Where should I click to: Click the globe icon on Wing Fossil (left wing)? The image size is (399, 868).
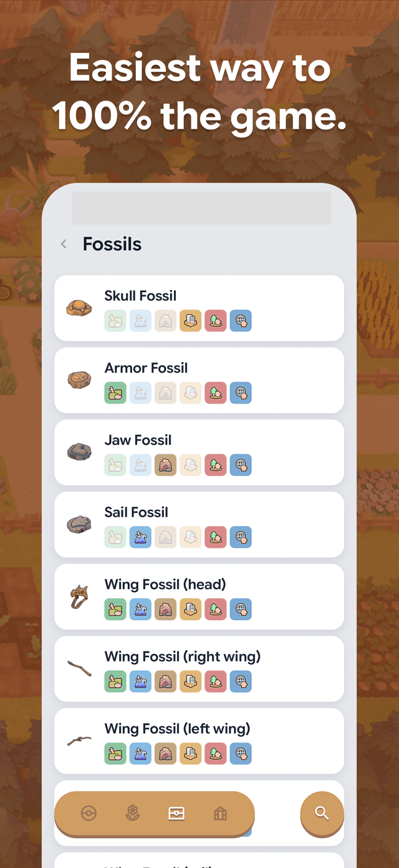tap(241, 753)
